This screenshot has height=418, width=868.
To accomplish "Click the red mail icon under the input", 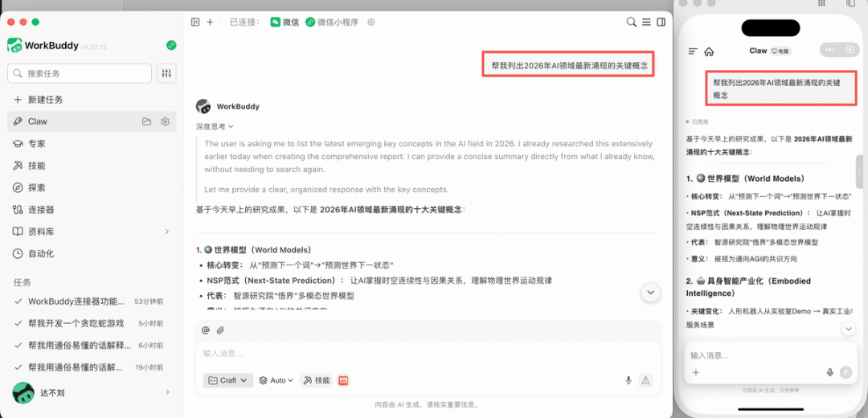I will 343,380.
